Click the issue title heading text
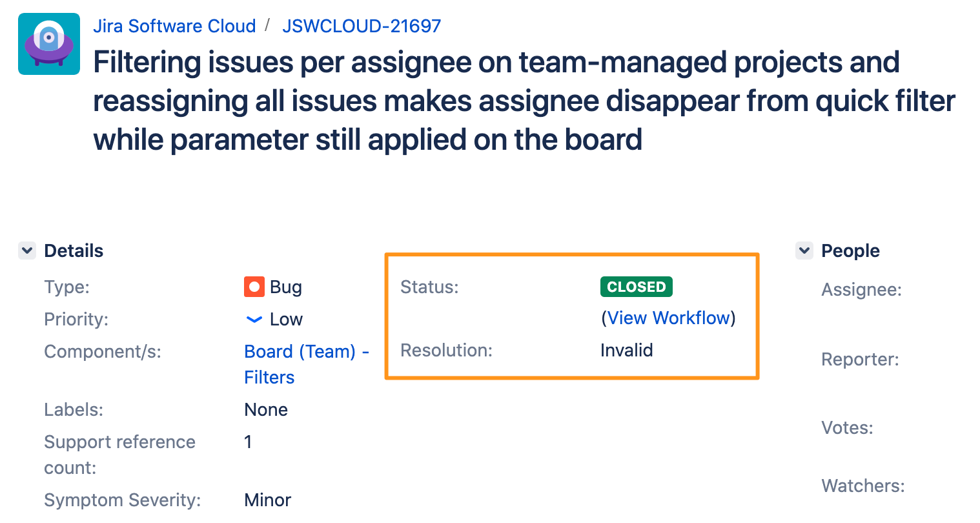Screen dimensions: 980x523 pos(524,101)
